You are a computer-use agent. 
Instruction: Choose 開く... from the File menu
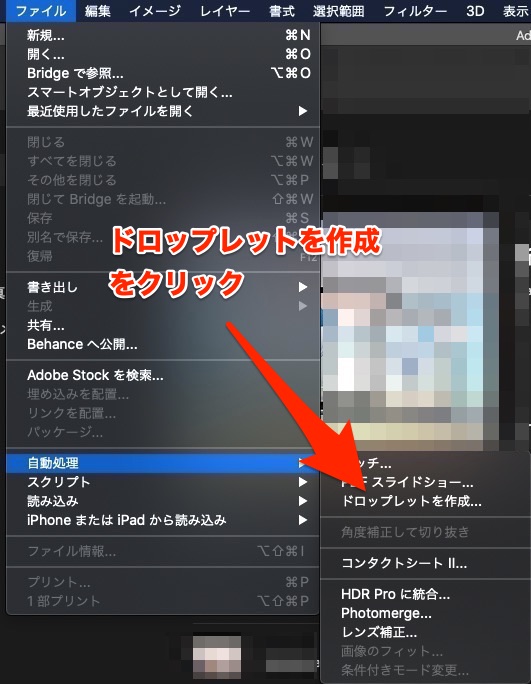pyautogui.click(x=163, y=54)
